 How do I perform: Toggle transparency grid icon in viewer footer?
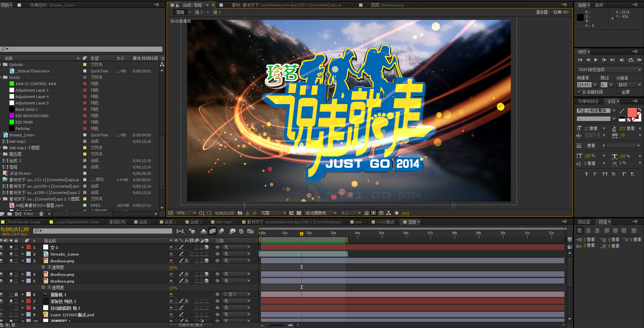pos(299,213)
